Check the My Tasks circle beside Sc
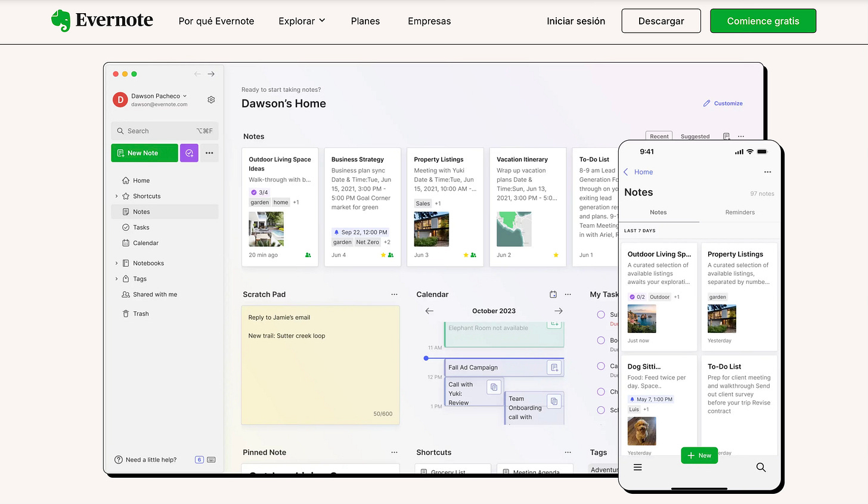Image resolution: width=868 pixels, height=504 pixels. pyautogui.click(x=601, y=410)
